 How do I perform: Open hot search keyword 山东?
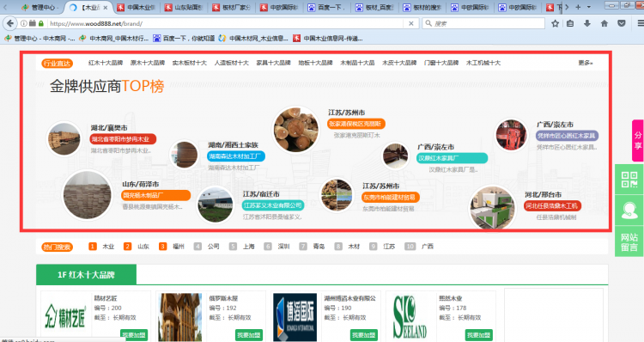pyautogui.click(x=143, y=247)
